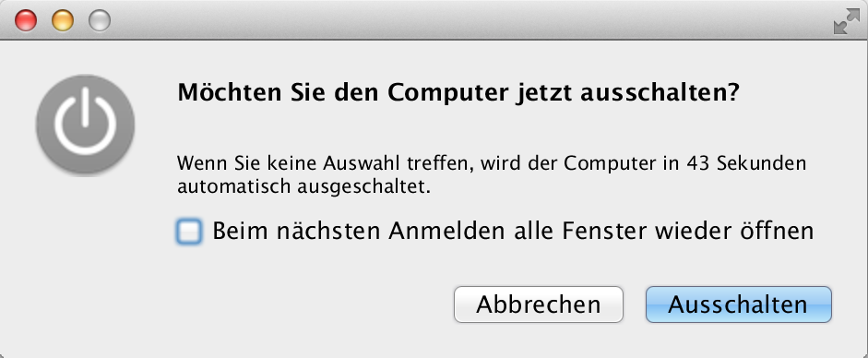Minimize the dialog with the yellow button
This screenshot has width=868, height=358.
point(63,21)
